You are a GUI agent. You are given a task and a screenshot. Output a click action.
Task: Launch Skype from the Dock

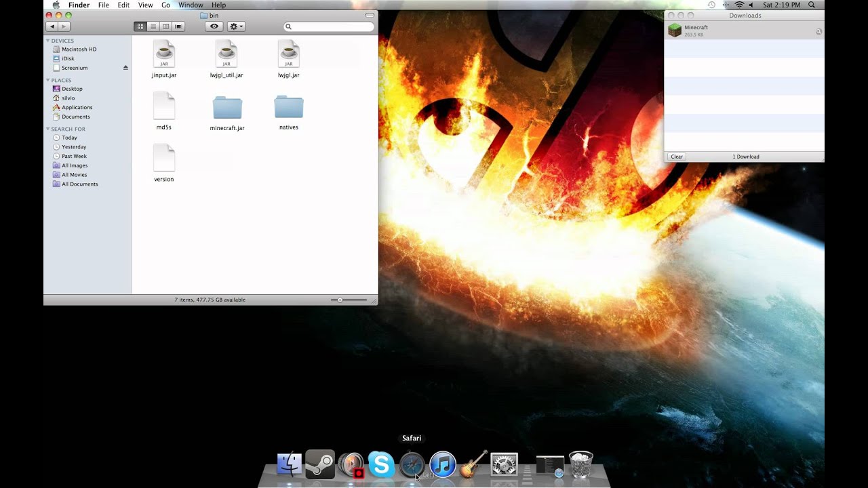click(381, 465)
